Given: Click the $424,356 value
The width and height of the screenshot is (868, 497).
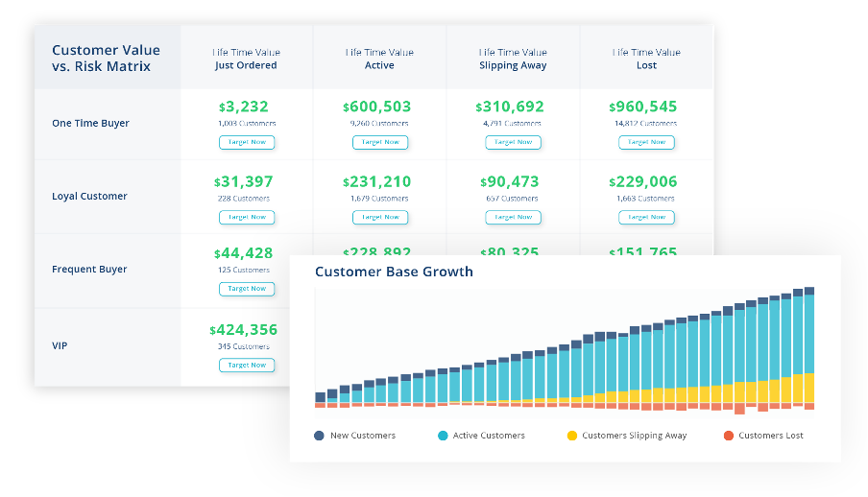Looking at the screenshot, I should 244,330.
